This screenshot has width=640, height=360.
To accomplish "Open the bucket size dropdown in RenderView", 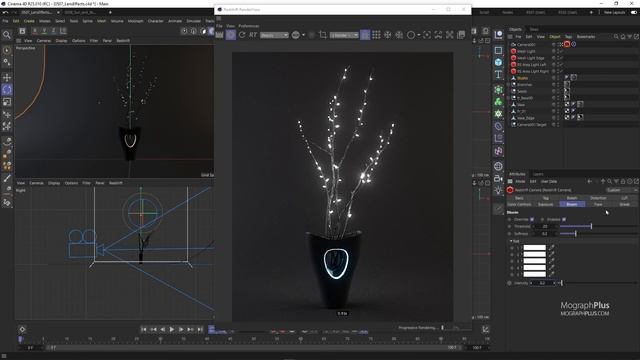I will coord(344,35).
